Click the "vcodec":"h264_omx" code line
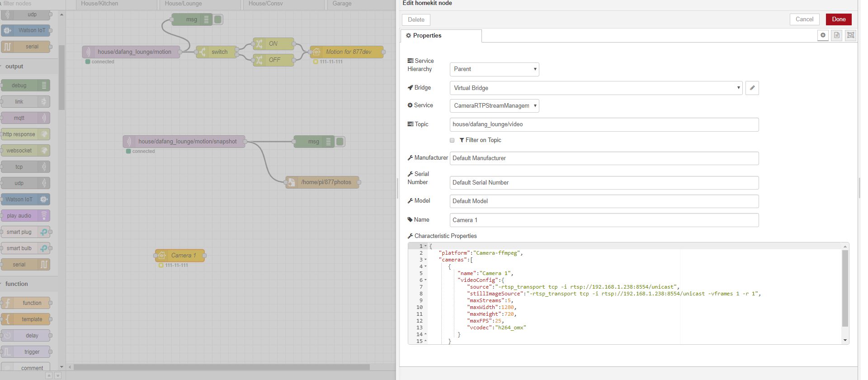The image size is (868, 380). [x=496, y=328]
